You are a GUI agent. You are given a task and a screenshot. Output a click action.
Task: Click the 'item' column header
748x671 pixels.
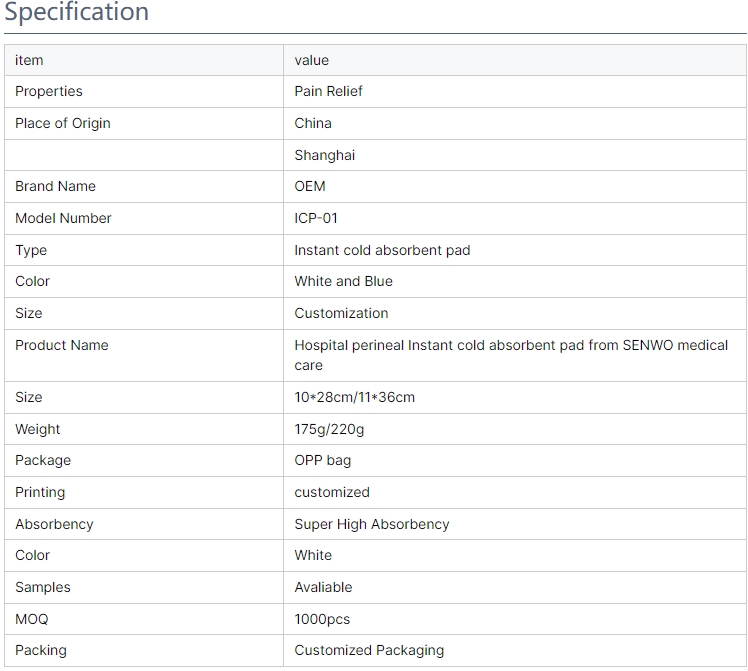tap(29, 60)
